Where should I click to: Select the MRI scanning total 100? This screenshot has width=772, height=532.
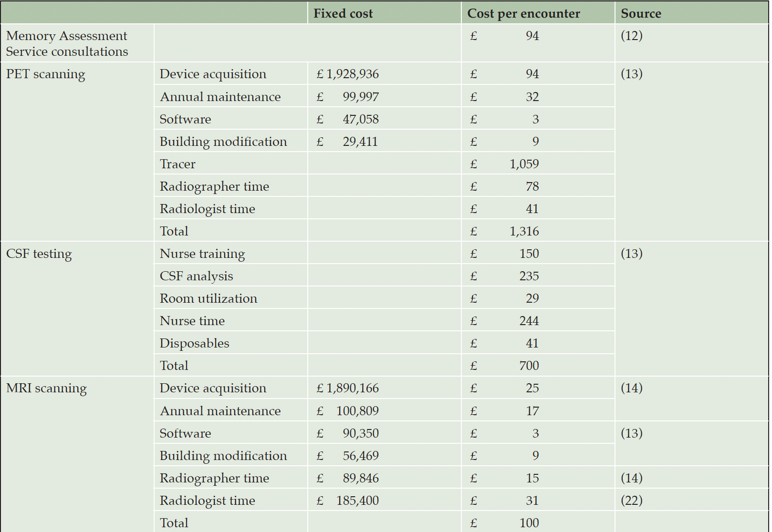[529, 523]
